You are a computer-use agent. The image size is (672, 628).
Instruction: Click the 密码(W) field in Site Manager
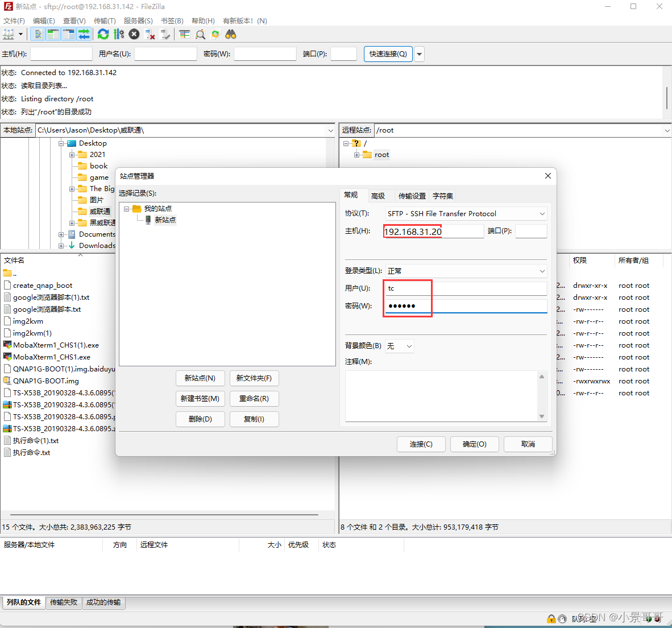point(466,306)
